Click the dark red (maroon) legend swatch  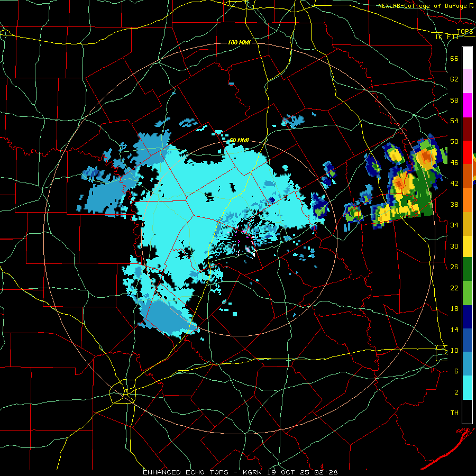(x=467, y=129)
